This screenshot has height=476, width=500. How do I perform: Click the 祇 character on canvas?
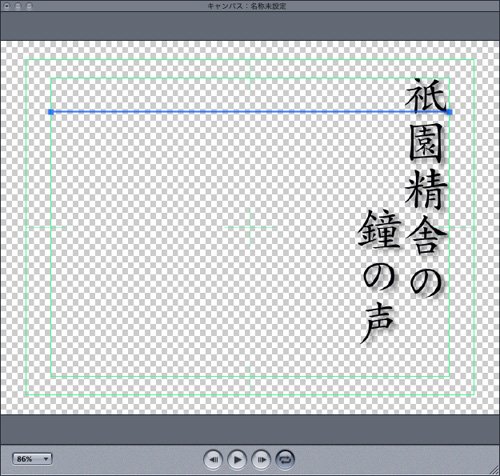(426, 95)
